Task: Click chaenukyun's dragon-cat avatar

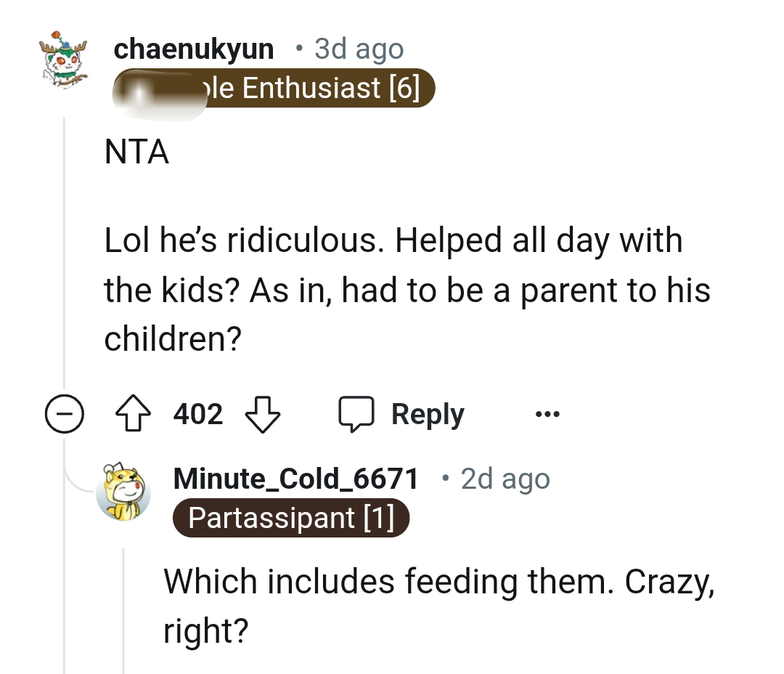Action: (x=62, y=62)
